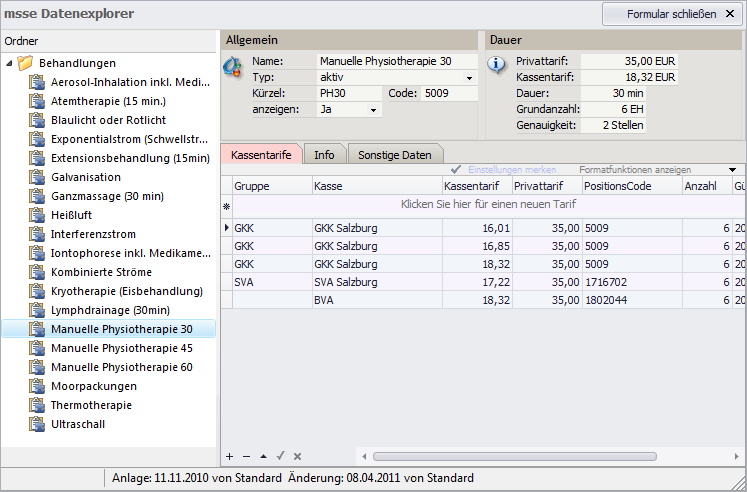Sort by the Privattarif column header

click(547, 186)
